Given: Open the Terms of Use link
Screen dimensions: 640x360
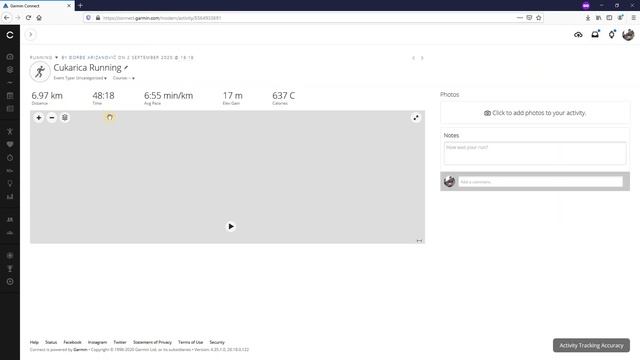Looking at the screenshot, I should click(190, 342).
